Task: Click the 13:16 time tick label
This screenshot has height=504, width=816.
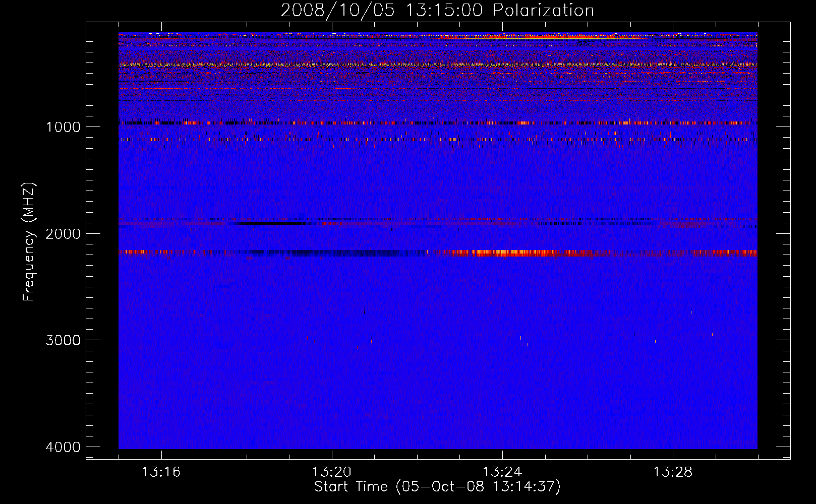Action: [161, 472]
